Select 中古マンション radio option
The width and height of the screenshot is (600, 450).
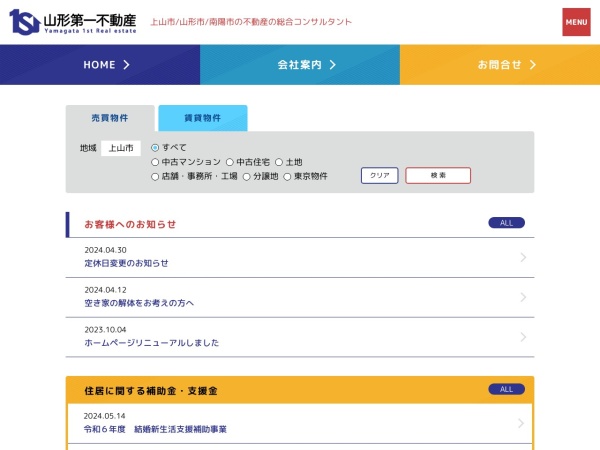click(155, 162)
